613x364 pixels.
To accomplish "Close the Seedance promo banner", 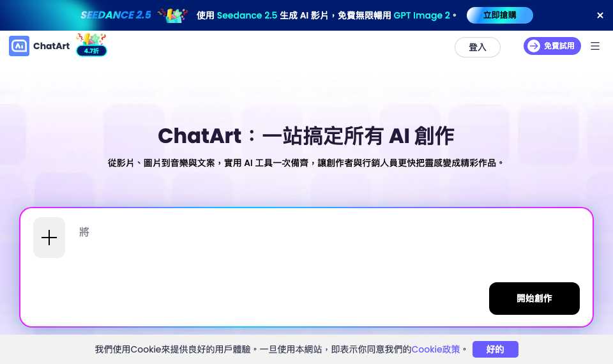I will [600, 15].
